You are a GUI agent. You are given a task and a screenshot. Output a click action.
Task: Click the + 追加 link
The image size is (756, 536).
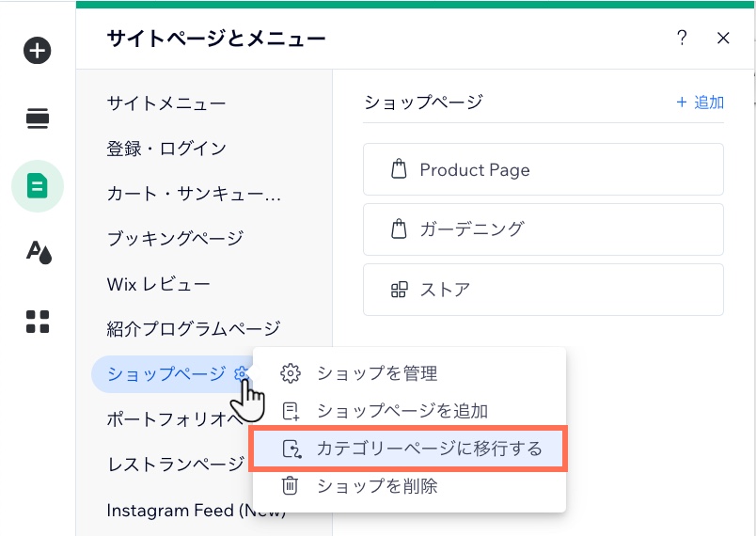pos(701,102)
